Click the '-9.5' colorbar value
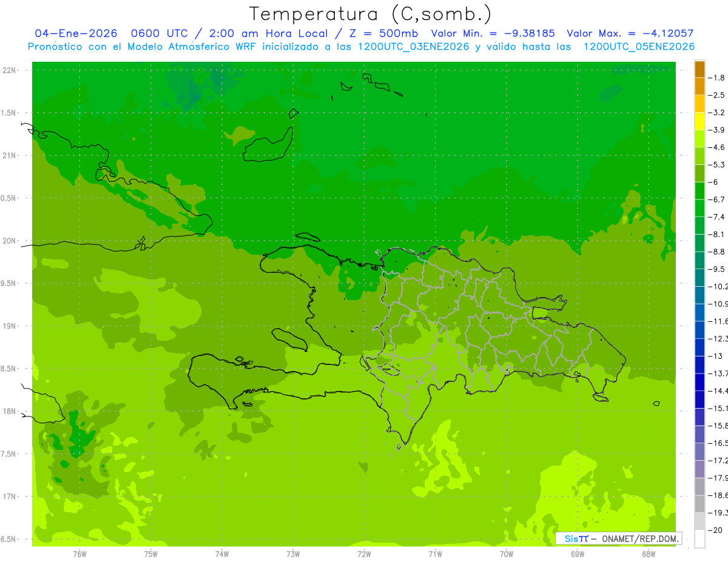Screen dimensions: 728x562 pos(716,269)
